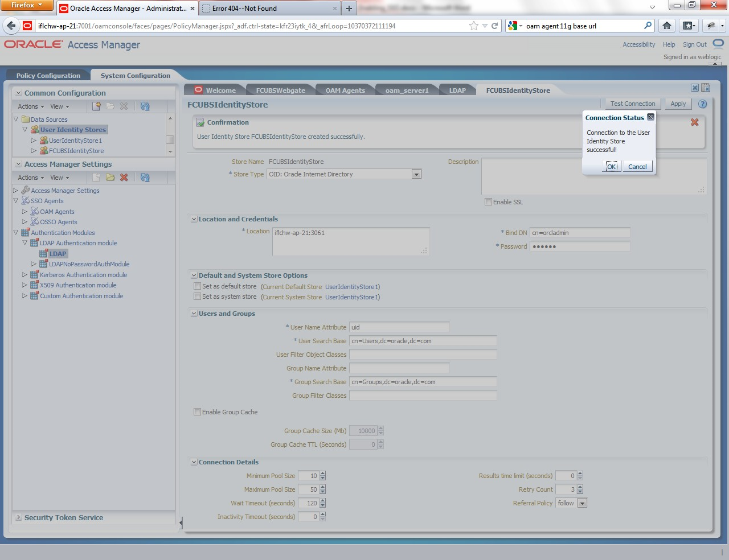The image size is (729, 560).
Task: Click Refresh icon in Access Manager Settings toolbar
Action: pos(145,177)
